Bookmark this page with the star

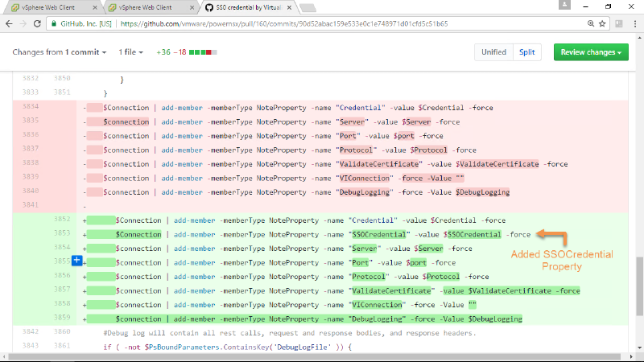coord(602,24)
